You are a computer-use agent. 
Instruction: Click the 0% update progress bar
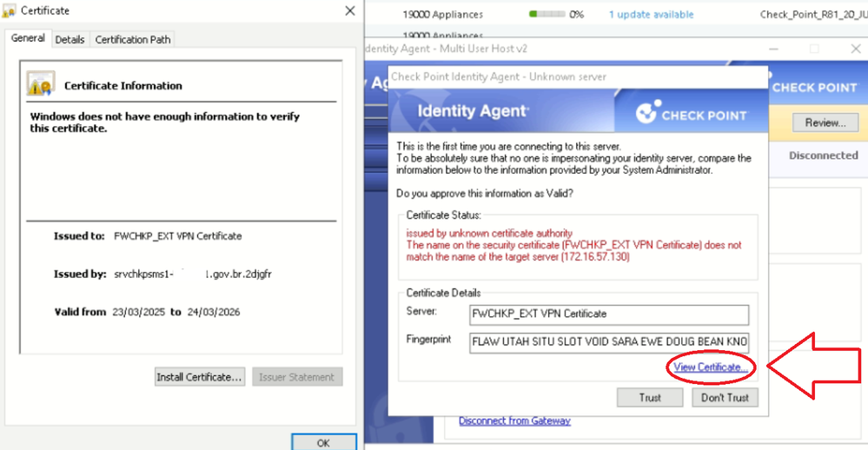546,15
